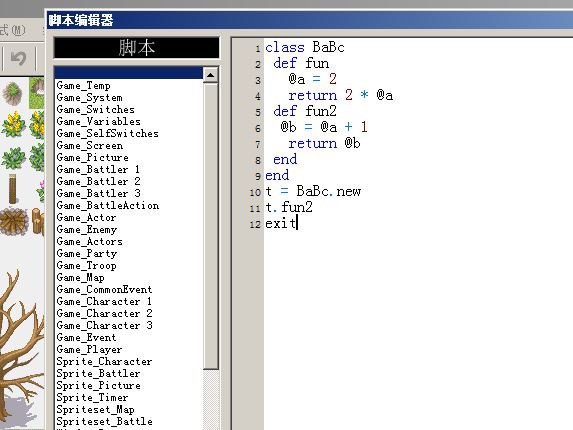The height and width of the screenshot is (430, 573).
Task: Click line number 8 'end' line
Action: tap(285, 159)
